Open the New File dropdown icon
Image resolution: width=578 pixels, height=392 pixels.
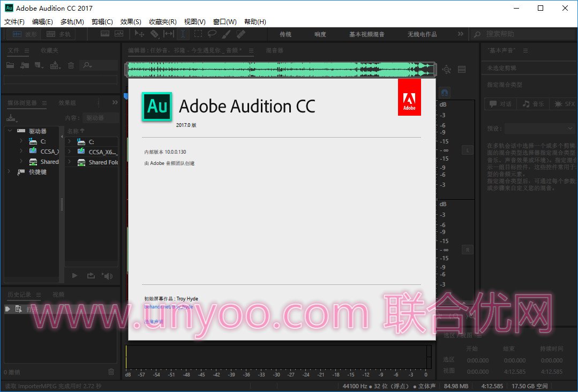point(39,65)
